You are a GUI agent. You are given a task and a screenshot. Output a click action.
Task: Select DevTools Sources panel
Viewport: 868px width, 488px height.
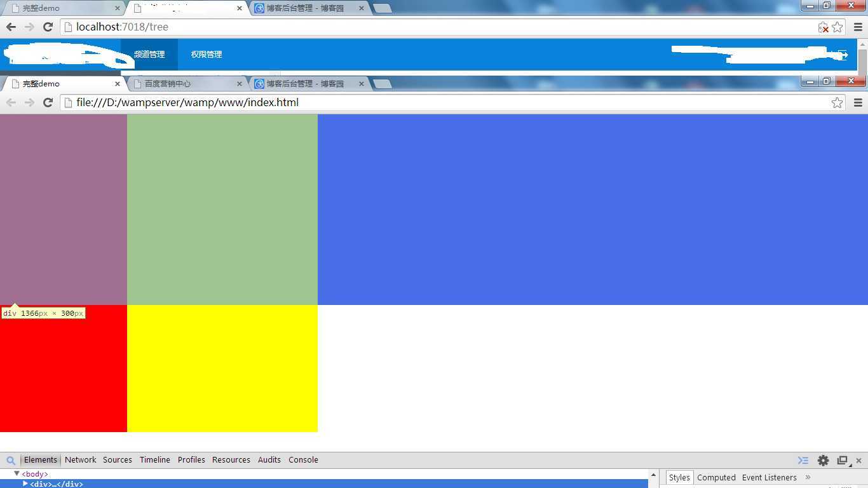pyautogui.click(x=118, y=459)
